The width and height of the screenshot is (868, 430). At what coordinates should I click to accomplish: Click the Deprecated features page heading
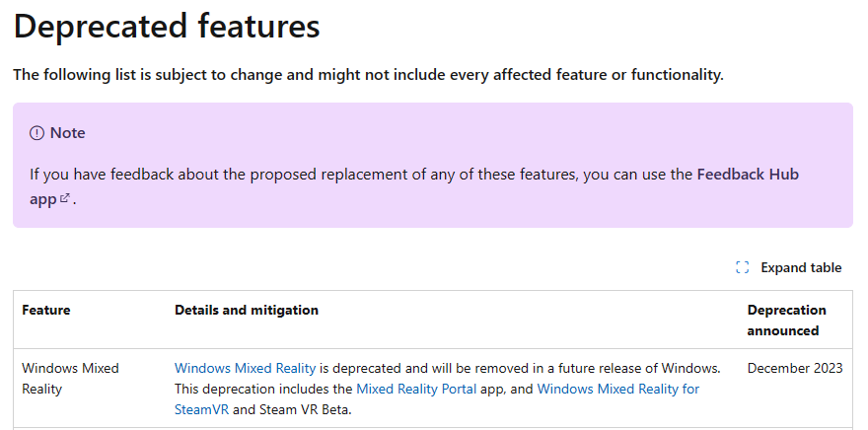pyautogui.click(x=167, y=26)
